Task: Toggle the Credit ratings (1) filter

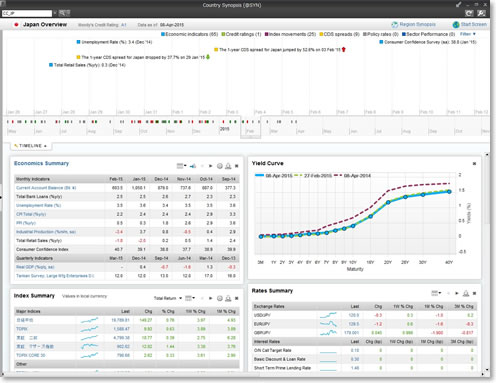Action: 241,34
